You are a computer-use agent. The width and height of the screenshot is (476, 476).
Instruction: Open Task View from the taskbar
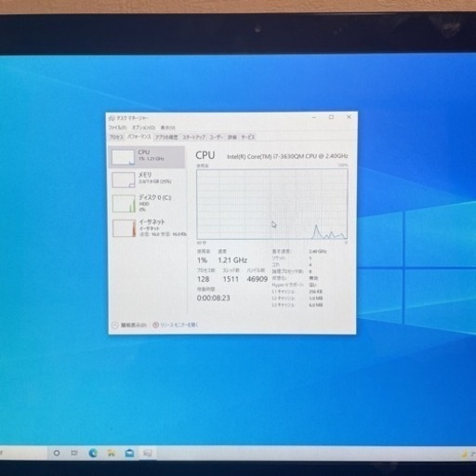(x=74, y=453)
